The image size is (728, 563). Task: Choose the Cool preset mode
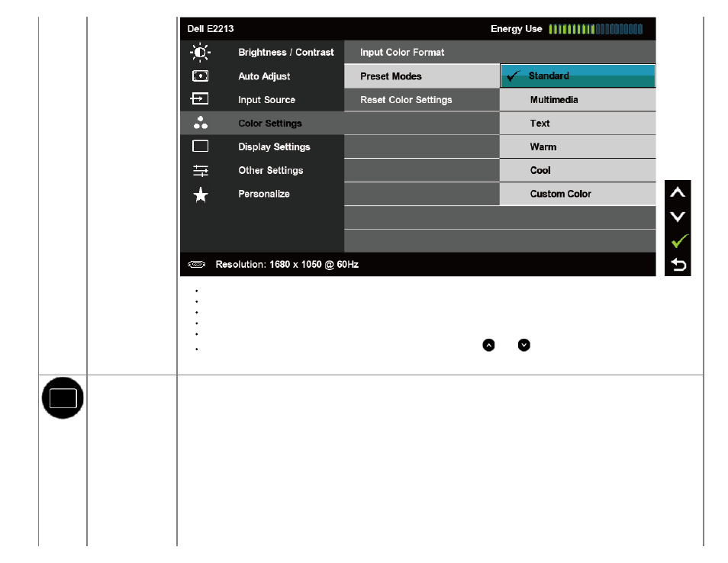tap(578, 170)
